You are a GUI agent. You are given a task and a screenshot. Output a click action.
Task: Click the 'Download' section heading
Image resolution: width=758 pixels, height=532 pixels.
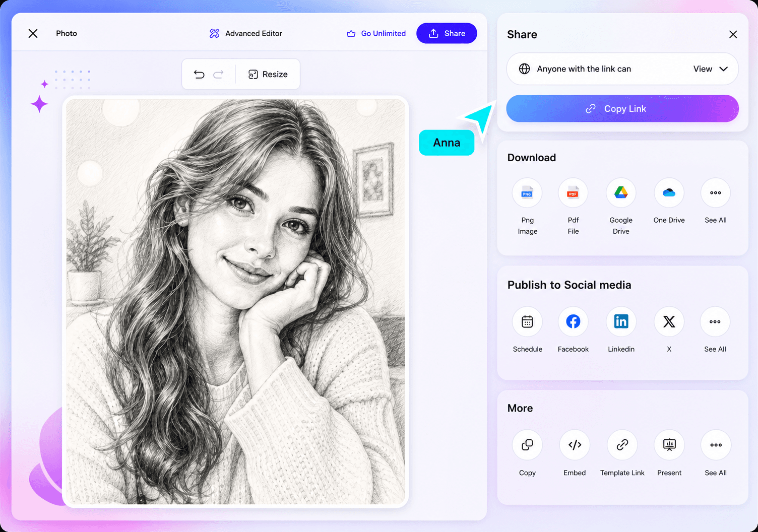click(532, 158)
